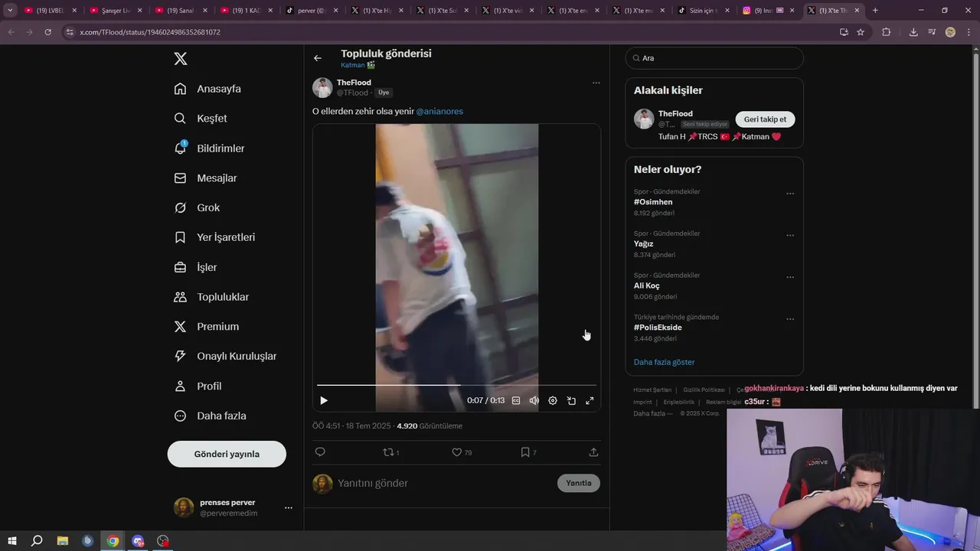980x551 pixels.
Task: Repost the post
Action: [x=388, y=452]
